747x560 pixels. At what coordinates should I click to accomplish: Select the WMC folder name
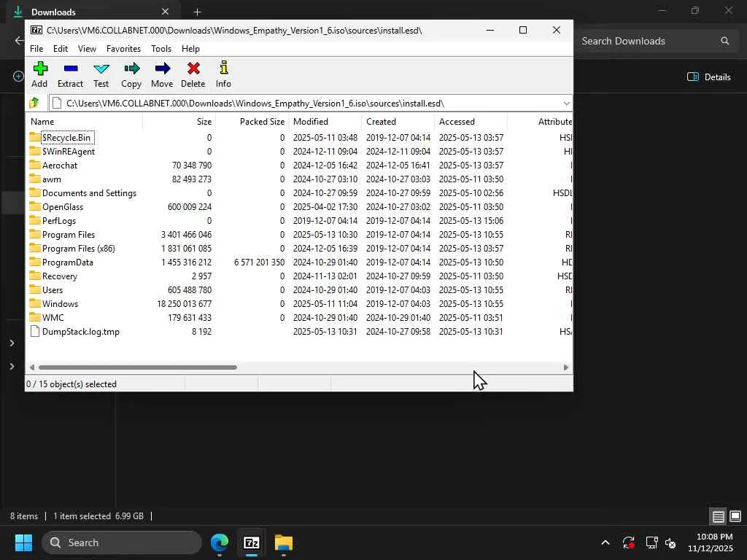[53, 318]
